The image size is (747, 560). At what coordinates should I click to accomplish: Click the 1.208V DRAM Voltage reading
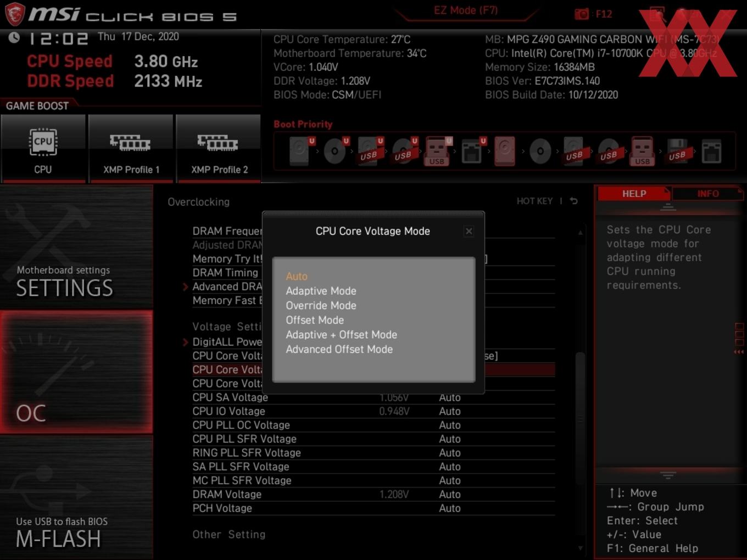tap(394, 494)
